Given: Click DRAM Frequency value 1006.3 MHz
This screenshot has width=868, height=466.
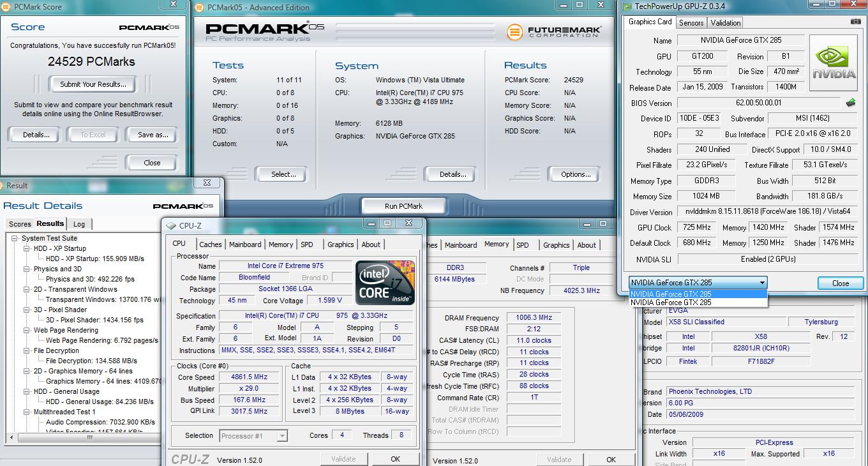Looking at the screenshot, I should 534,317.
